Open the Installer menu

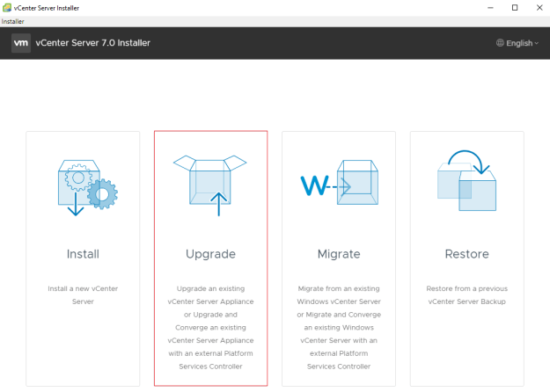(12, 21)
